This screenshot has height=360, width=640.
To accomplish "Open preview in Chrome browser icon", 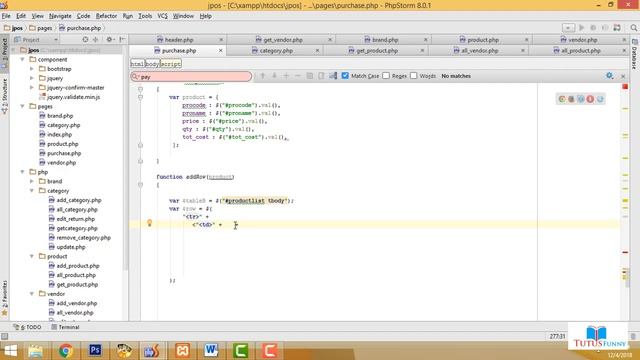I will (562, 99).
